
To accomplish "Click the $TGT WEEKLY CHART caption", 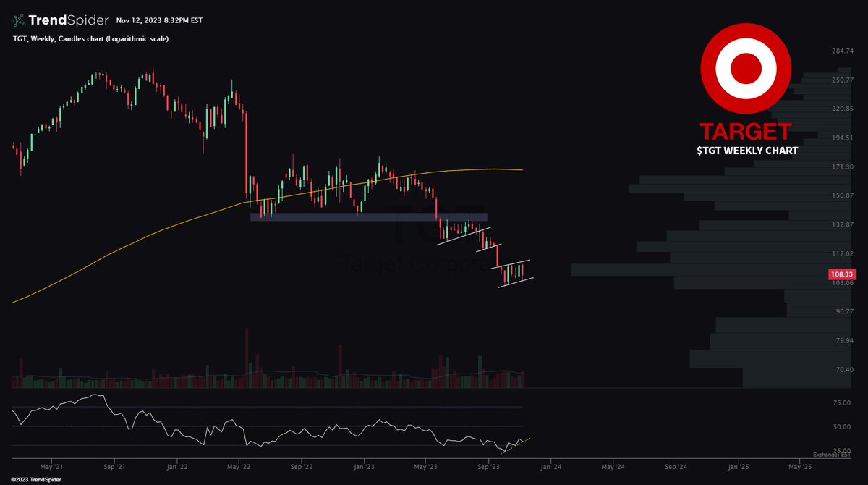I will (x=746, y=151).
